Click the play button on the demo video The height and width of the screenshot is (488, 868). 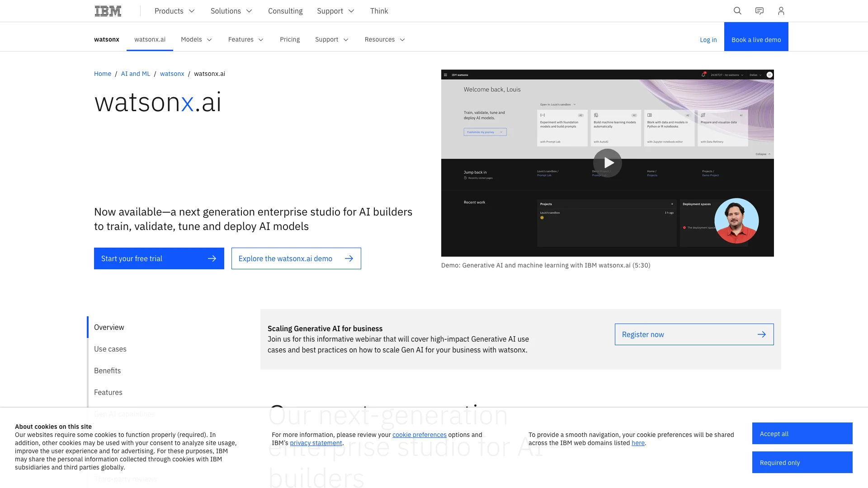point(607,163)
